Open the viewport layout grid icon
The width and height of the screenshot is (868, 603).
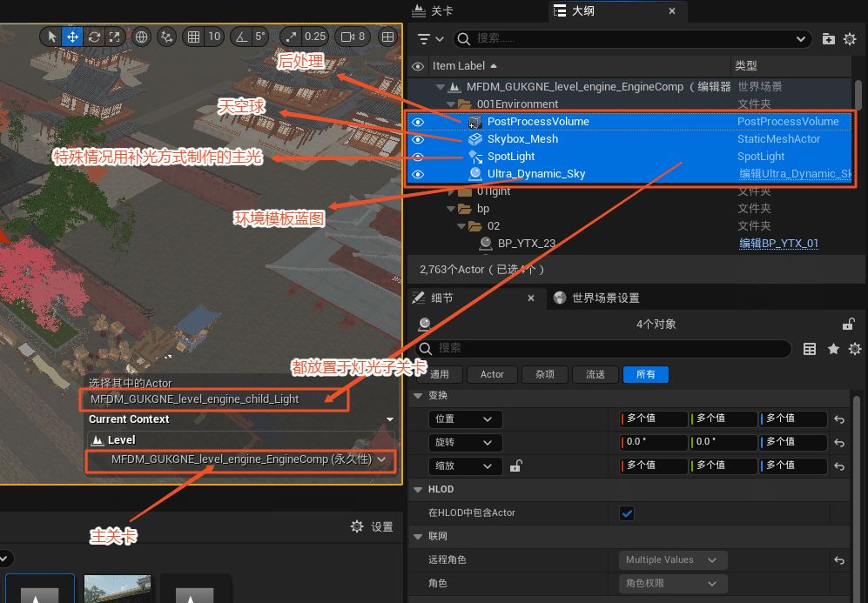pyautogui.click(x=388, y=37)
